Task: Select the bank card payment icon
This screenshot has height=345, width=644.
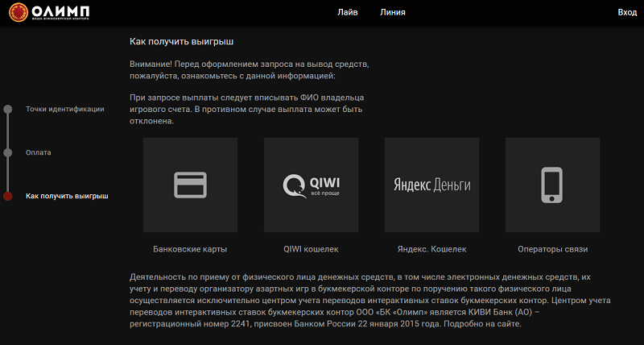Action: point(190,185)
